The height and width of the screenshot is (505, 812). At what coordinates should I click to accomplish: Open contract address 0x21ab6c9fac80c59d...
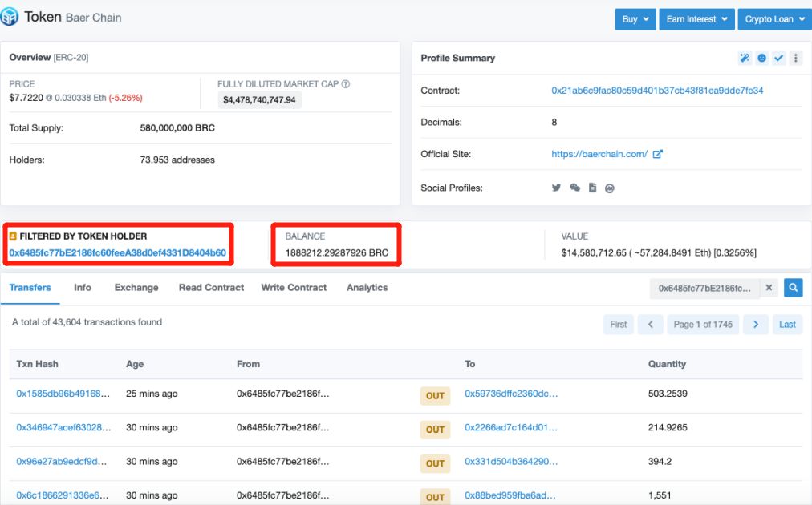coord(657,90)
